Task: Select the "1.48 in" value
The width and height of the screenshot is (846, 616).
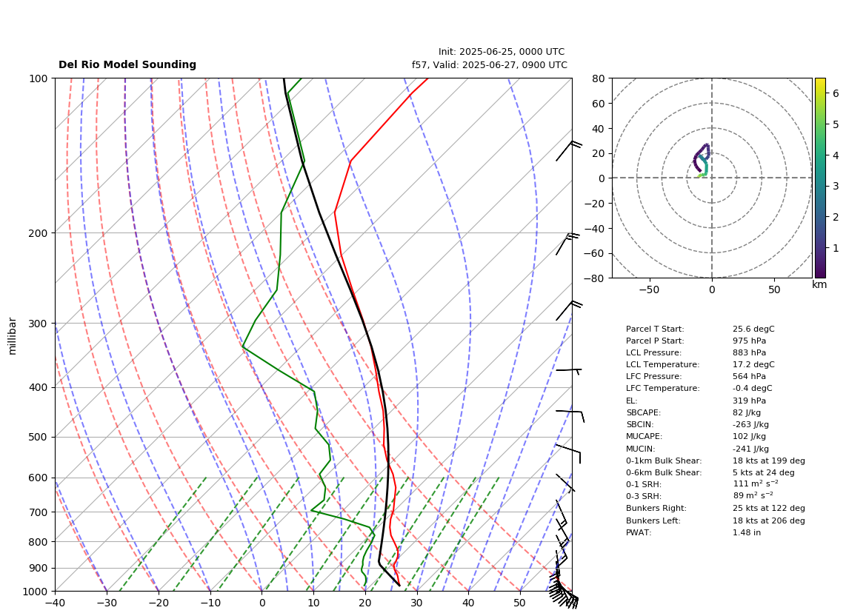Action: (x=747, y=532)
